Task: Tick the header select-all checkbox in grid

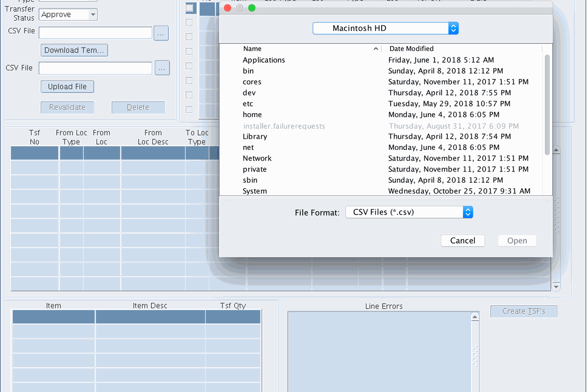Action: coord(190,8)
